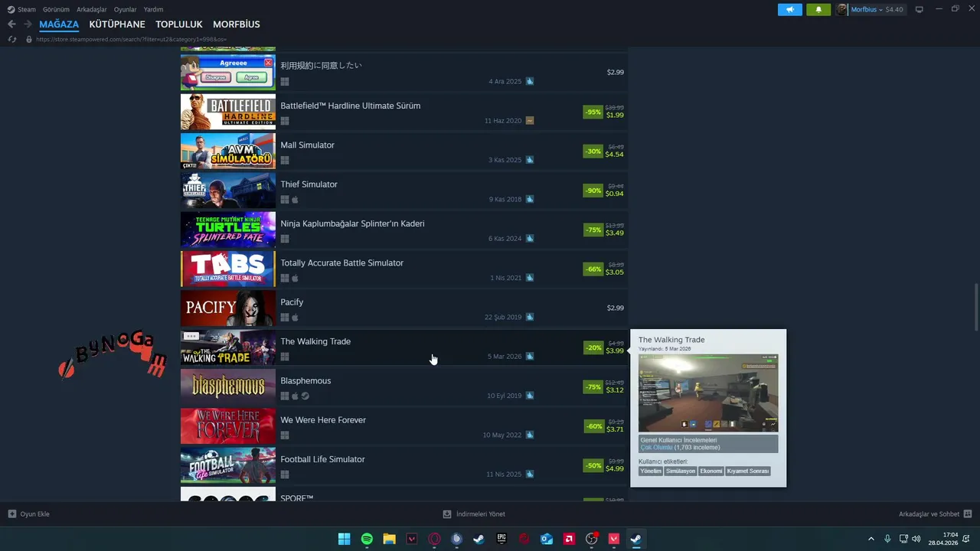Open the Windows Start menu

(x=345, y=539)
